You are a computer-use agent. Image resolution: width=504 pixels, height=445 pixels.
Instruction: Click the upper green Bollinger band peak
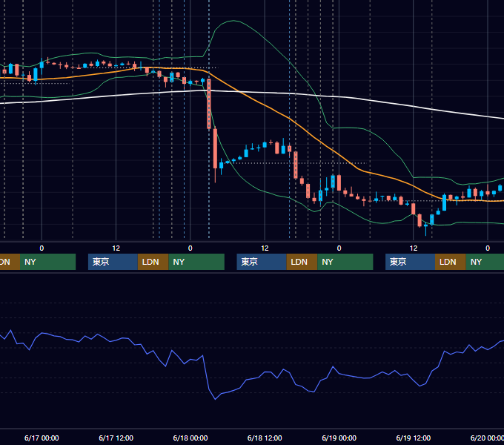[233, 21]
